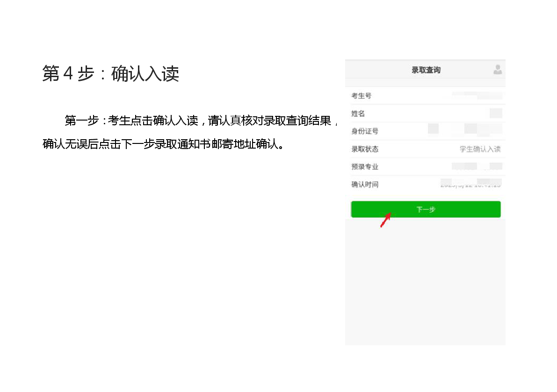Click the 确认时间 row label
Screen dimensions: 557x392
365,185
